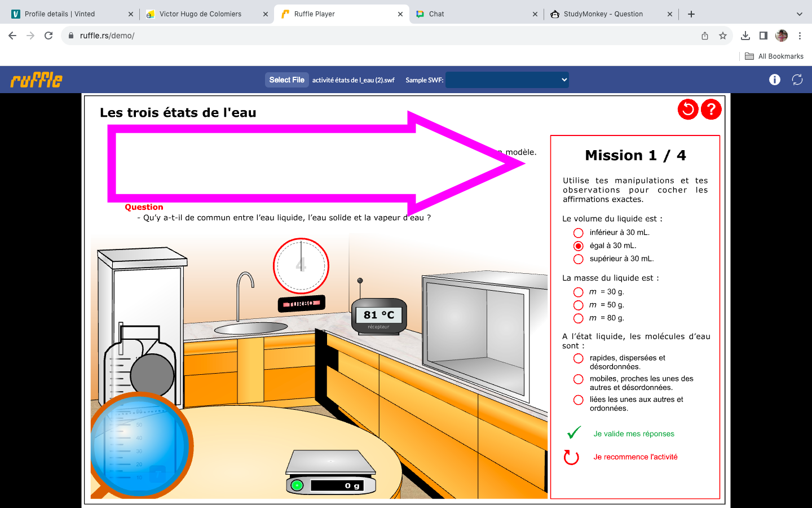
Task: Select 'liées les unes aux autres et ordonnées'
Action: click(x=578, y=400)
